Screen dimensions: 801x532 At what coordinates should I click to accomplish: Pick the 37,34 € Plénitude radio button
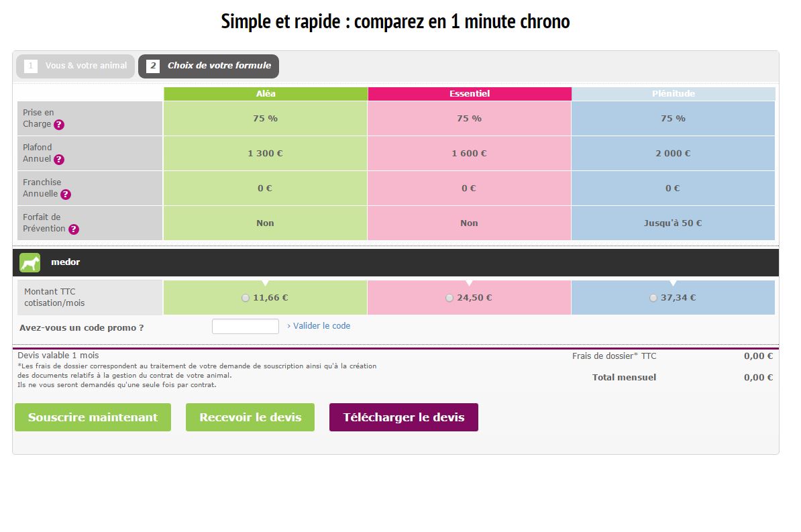tap(653, 298)
